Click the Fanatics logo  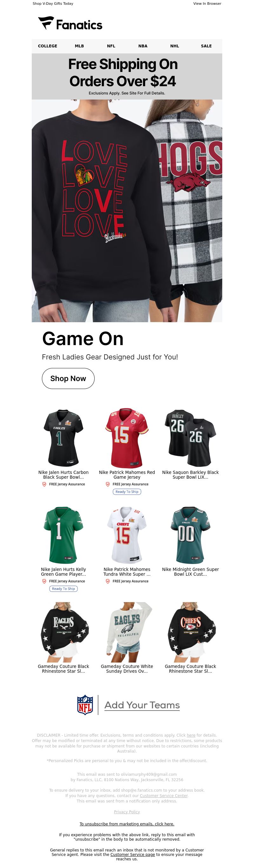[x=70, y=24]
